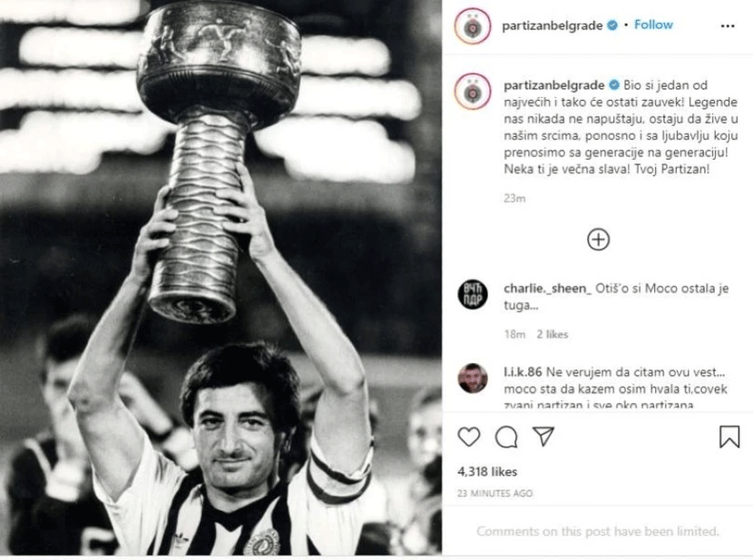
Task: View the 4,318 likes list
Action: 487,472
